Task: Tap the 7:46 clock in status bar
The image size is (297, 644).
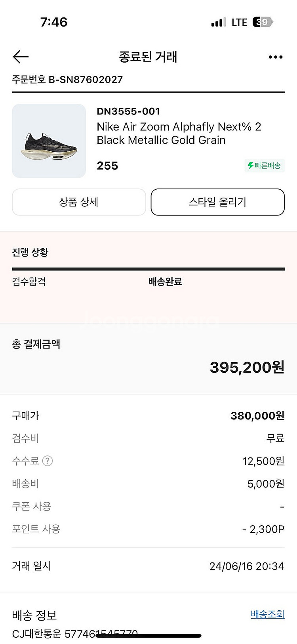Action: point(54,22)
